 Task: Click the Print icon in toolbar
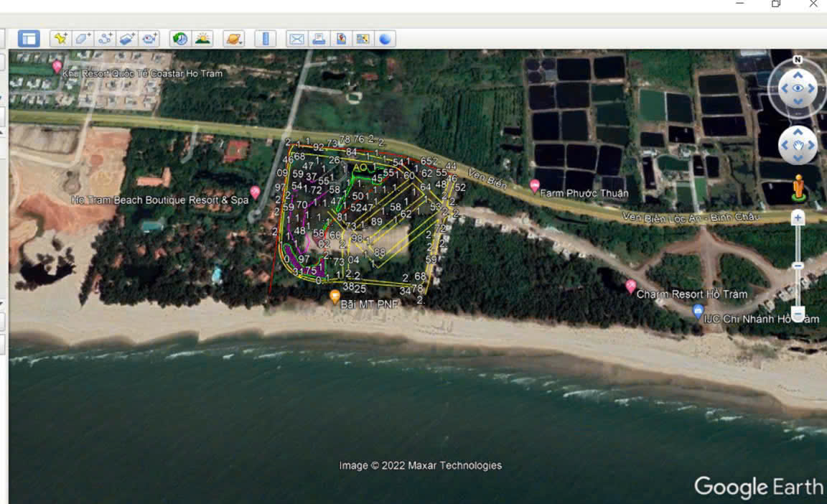[319, 39]
